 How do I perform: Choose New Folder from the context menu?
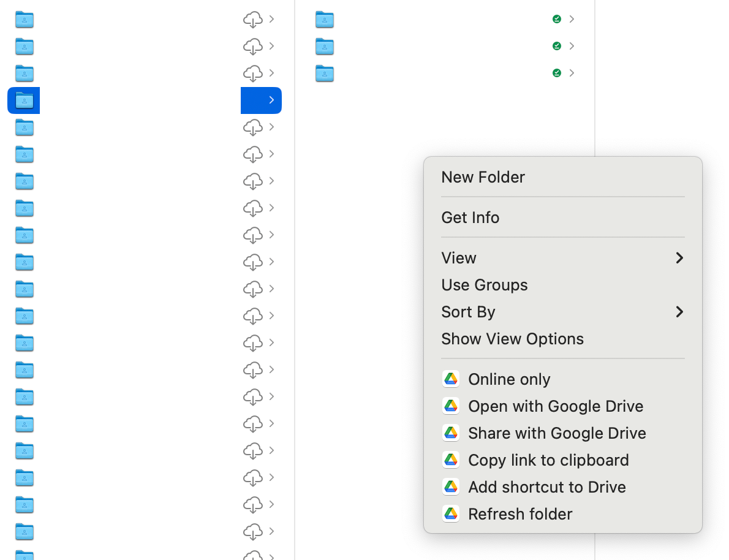483,177
